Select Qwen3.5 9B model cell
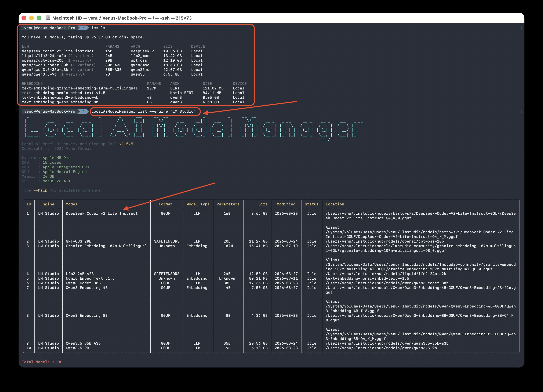This screenshot has width=543, height=392. coord(77,348)
